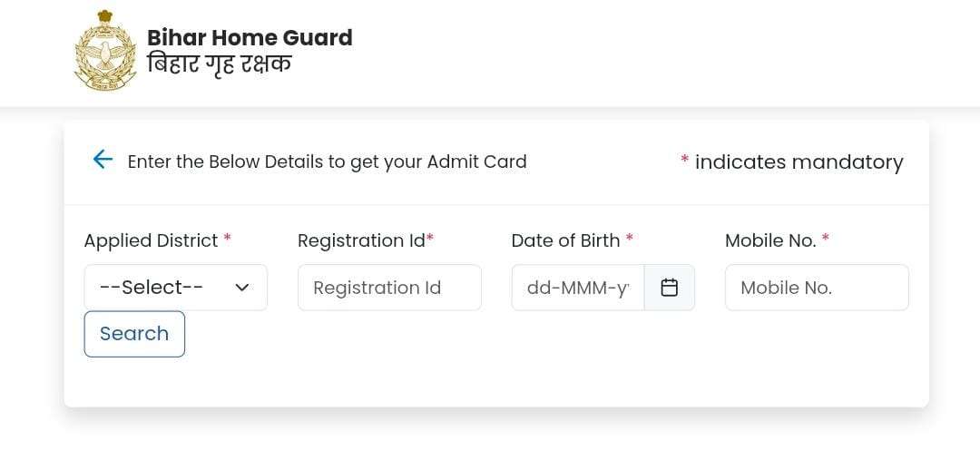Go back using the left arrow icon
Screen dimensions: 980x460
[x=103, y=160]
